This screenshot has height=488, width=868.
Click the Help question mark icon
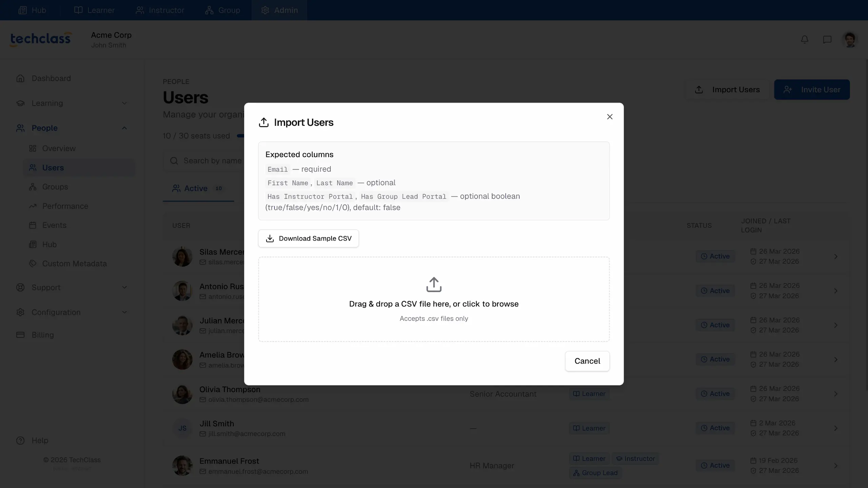pos(20,441)
